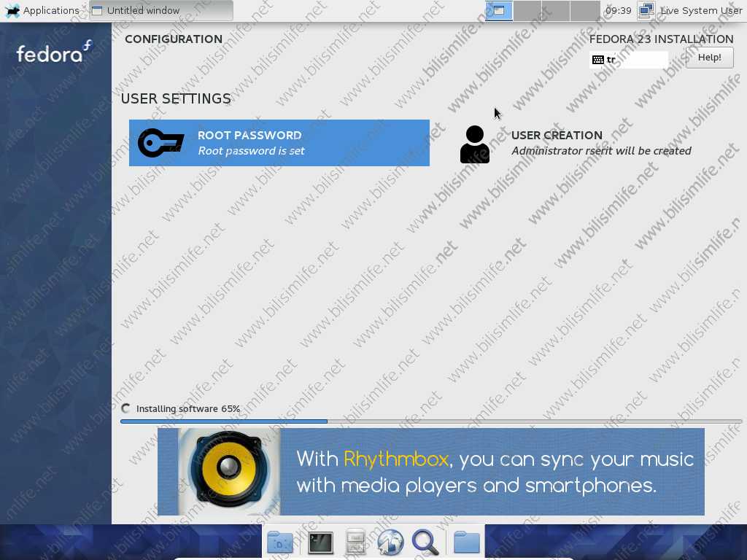Click the CONFIGURATION heading

[x=174, y=39]
